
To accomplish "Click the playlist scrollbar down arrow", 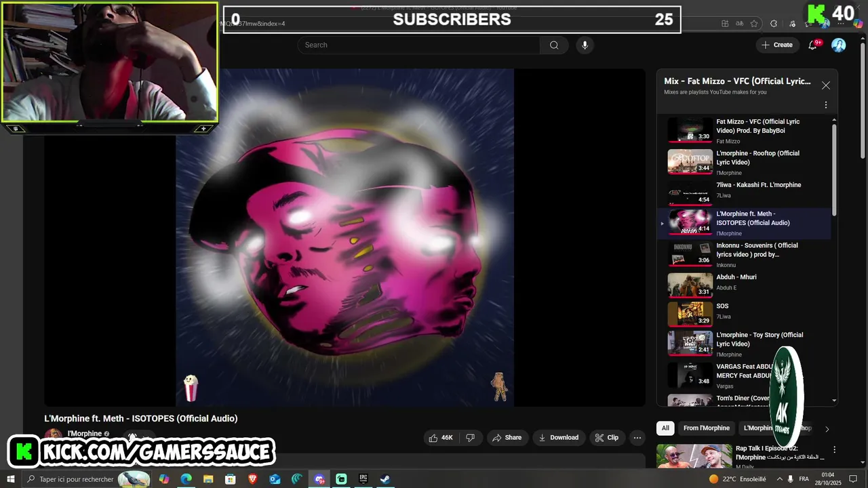I will point(834,401).
